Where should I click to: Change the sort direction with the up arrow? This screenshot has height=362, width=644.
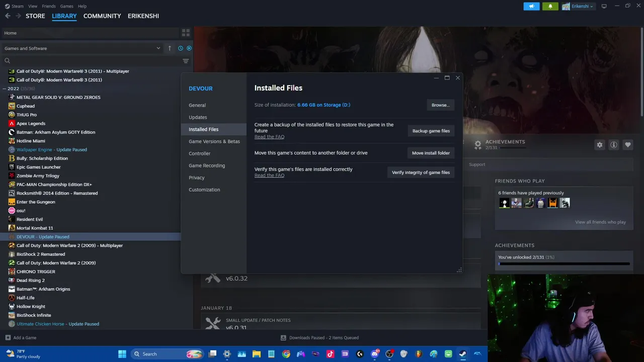point(170,48)
